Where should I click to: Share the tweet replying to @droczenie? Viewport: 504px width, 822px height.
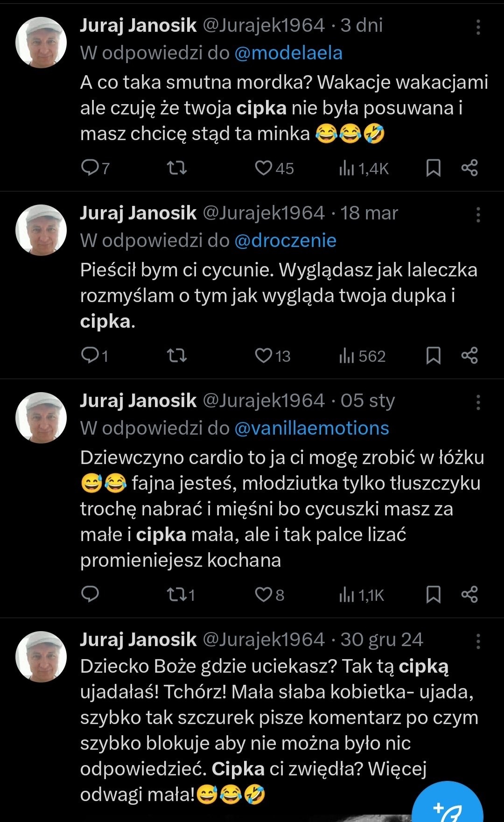tap(469, 356)
